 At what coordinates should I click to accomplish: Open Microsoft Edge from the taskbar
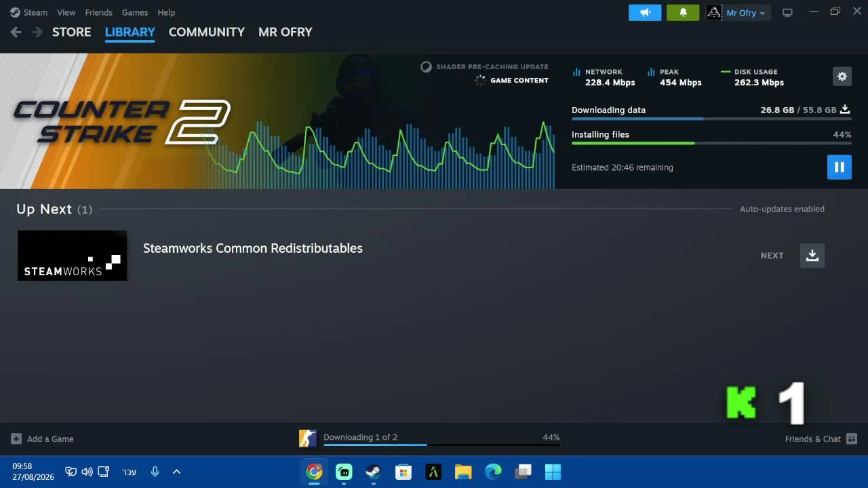tap(493, 472)
